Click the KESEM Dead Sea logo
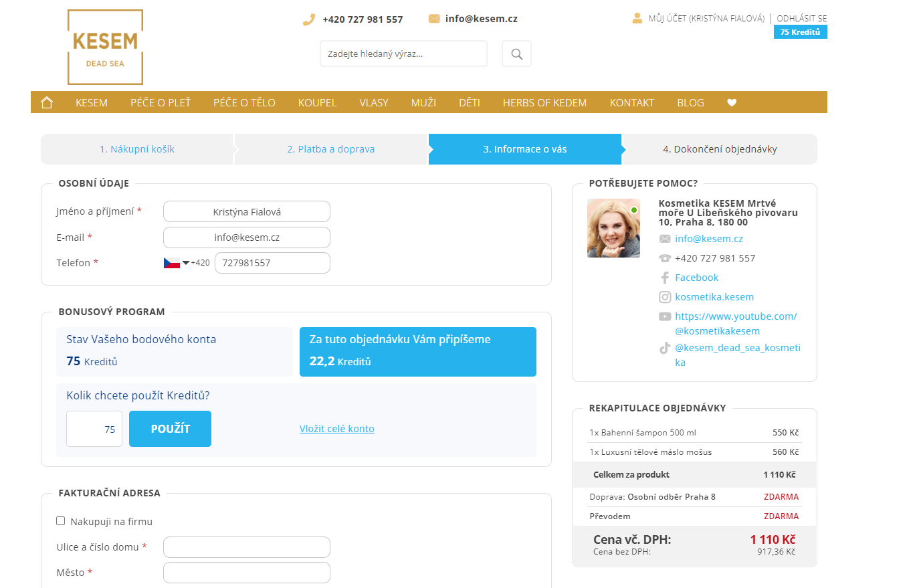The image size is (915, 588). [106, 47]
